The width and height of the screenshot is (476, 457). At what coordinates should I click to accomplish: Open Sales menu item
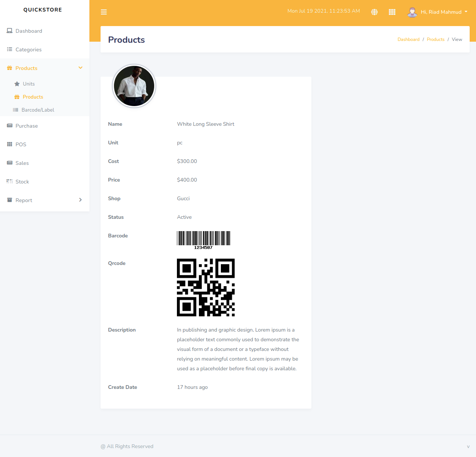[x=22, y=163]
